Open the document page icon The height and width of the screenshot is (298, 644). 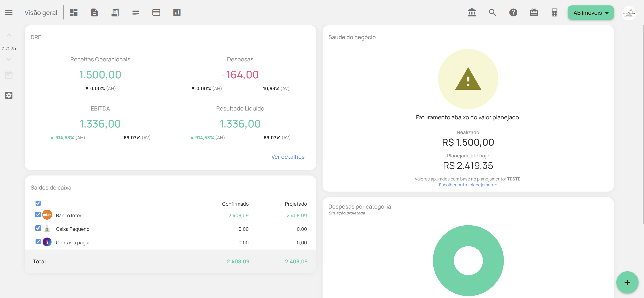94,12
